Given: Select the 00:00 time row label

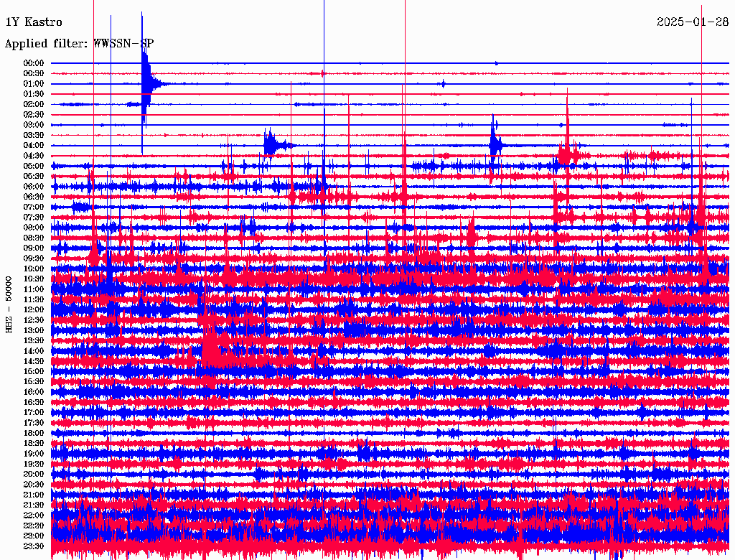Looking at the screenshot, I should click(34, 63).
